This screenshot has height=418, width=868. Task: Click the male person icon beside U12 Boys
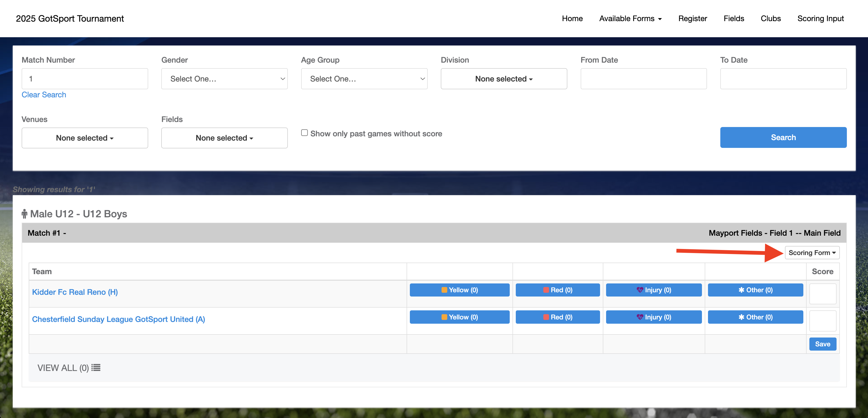click(x=24, y=214)
